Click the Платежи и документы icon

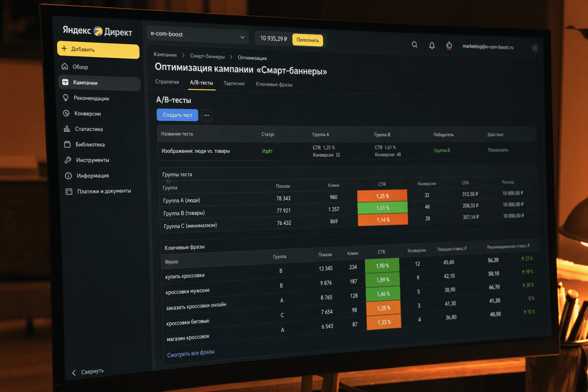tap(69, 191)
